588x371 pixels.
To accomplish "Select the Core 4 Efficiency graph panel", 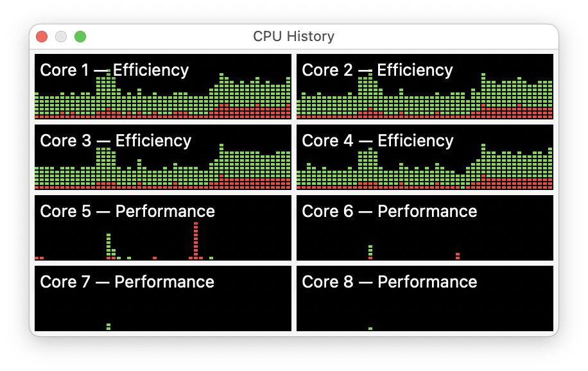I will tap(424, 160).
